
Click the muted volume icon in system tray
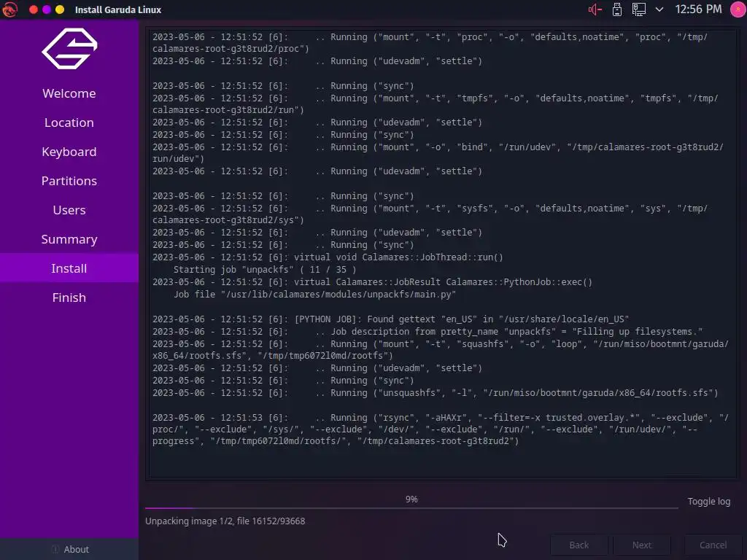[595, 9]
